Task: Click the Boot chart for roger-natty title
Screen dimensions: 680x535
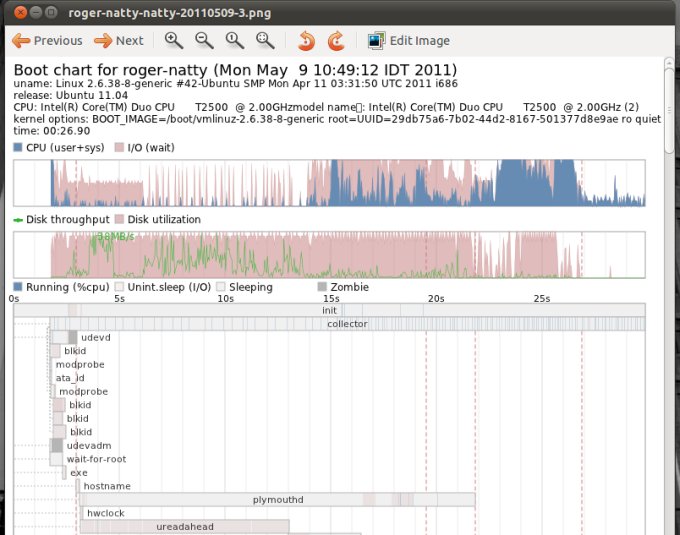Action: pos(235,70)
